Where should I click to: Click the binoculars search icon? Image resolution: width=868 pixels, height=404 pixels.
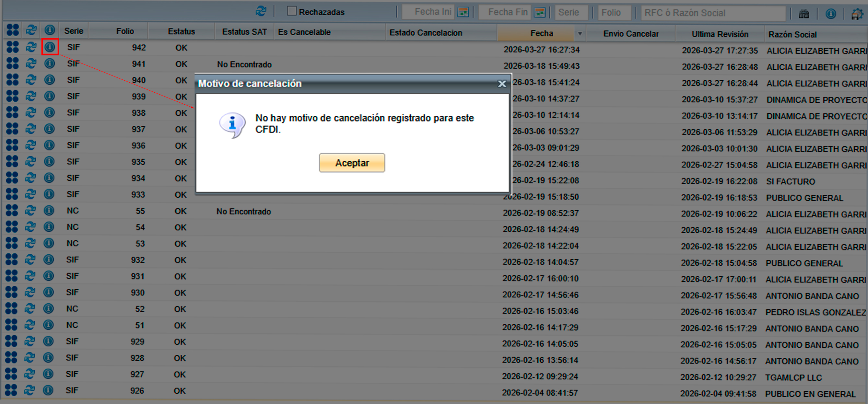tap(803, 14)
